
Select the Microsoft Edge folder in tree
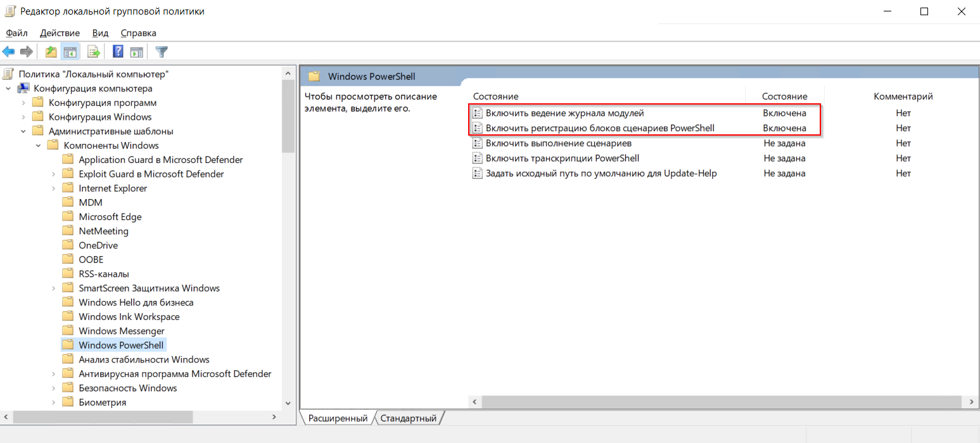[x=110, y=217]
